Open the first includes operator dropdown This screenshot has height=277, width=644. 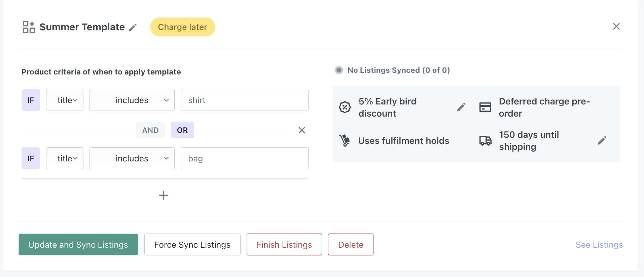click(x=132, y=100)
